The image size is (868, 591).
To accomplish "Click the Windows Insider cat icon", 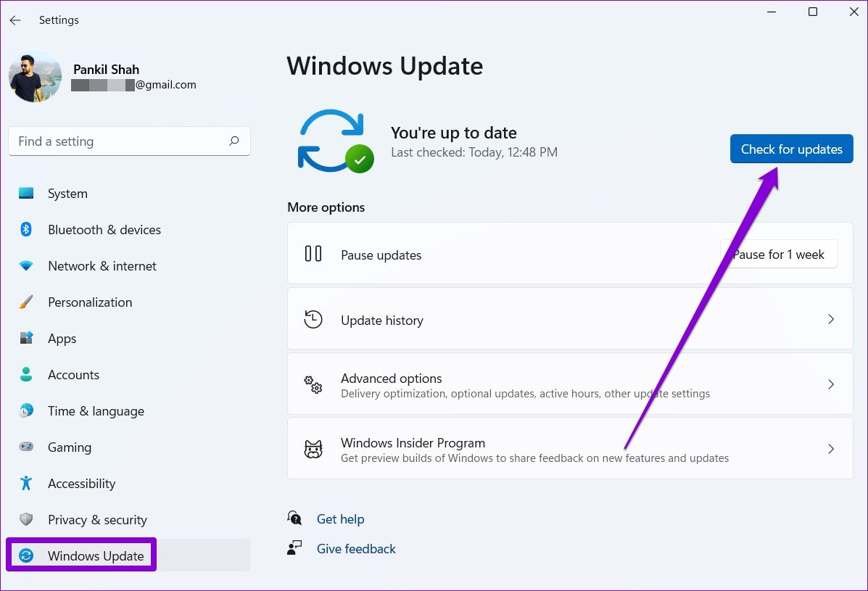I will pos(313,449).
